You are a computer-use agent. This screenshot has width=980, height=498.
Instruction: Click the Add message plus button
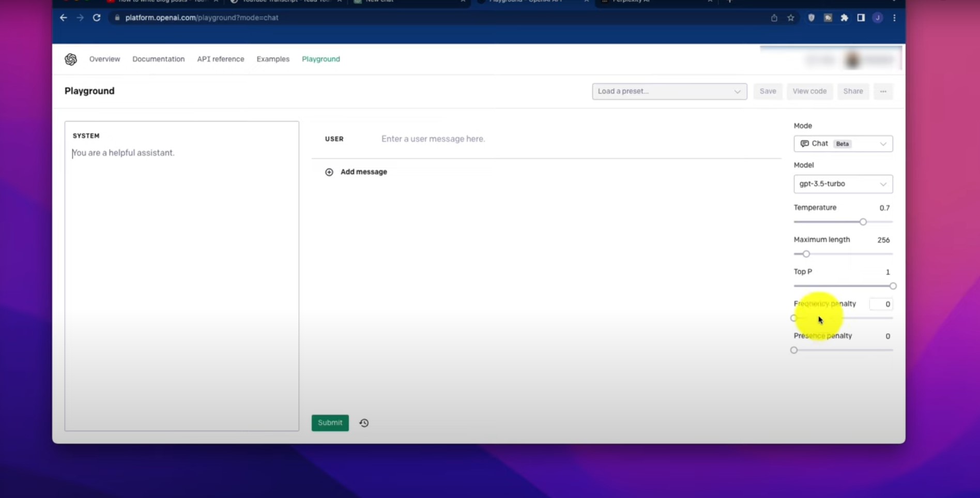pos(329,172)
